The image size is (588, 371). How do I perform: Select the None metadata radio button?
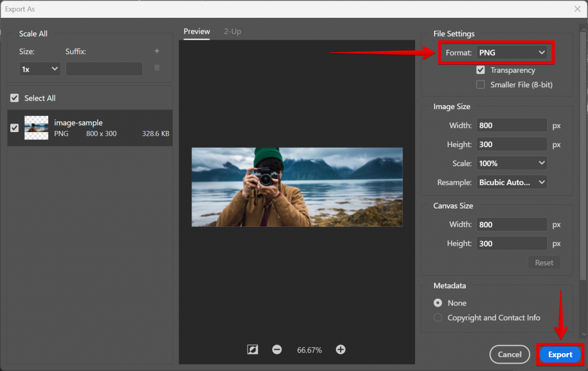[438, 303]
